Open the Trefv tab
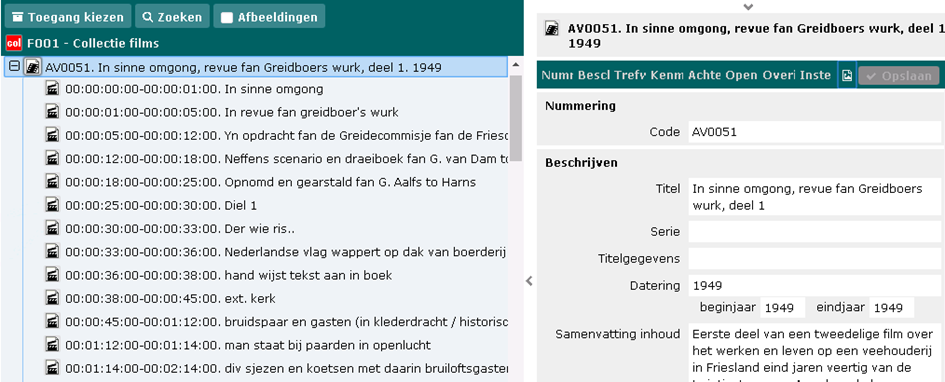945x382 pixels. (x=630, y=75)
